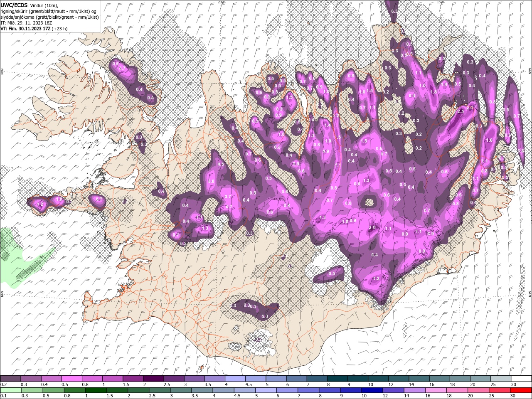Click the '20W' longitude label at the top
532x399 pixels.
221,2
